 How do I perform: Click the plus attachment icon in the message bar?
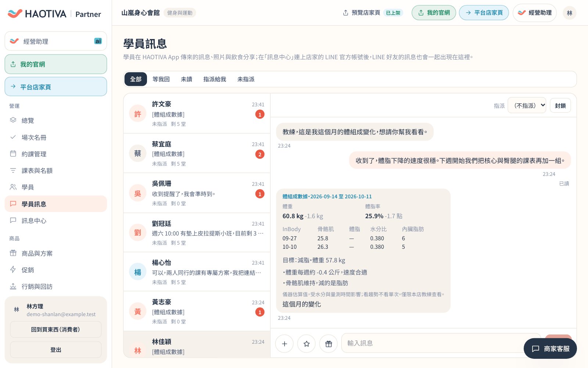[284, 344]
